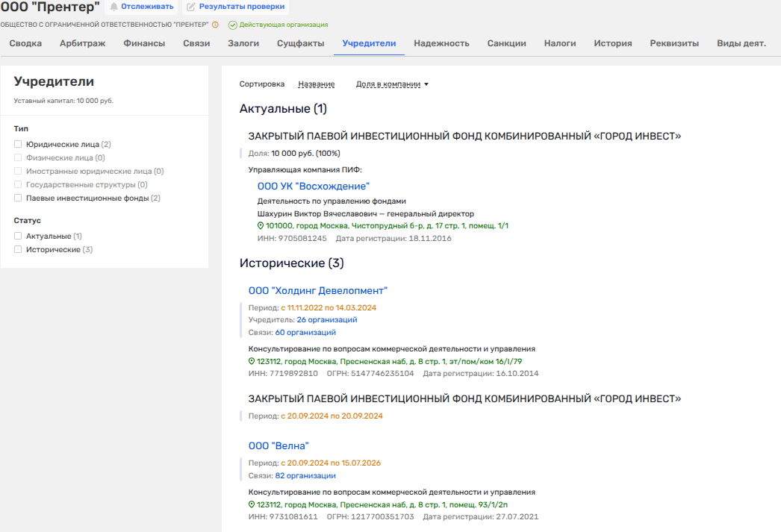Switch to the Связи tab
Screen dimensions: 781x532
[196, 43]
